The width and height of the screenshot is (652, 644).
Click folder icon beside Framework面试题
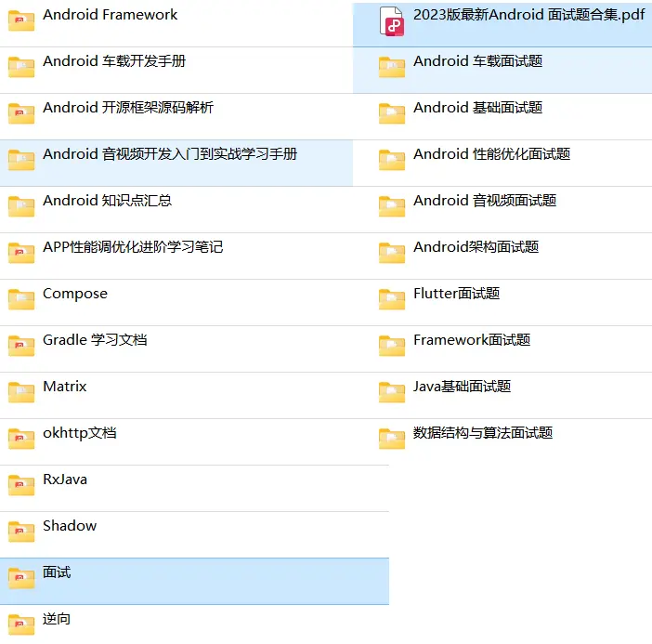pyautogui.click(x=392, y=346)
